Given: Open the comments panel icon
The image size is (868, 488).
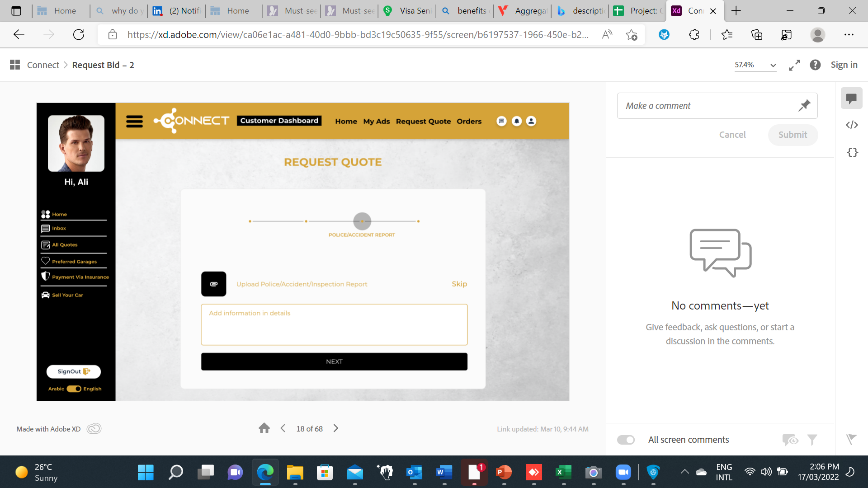Looking at the screenshot, I should click(x=852, y=98).
